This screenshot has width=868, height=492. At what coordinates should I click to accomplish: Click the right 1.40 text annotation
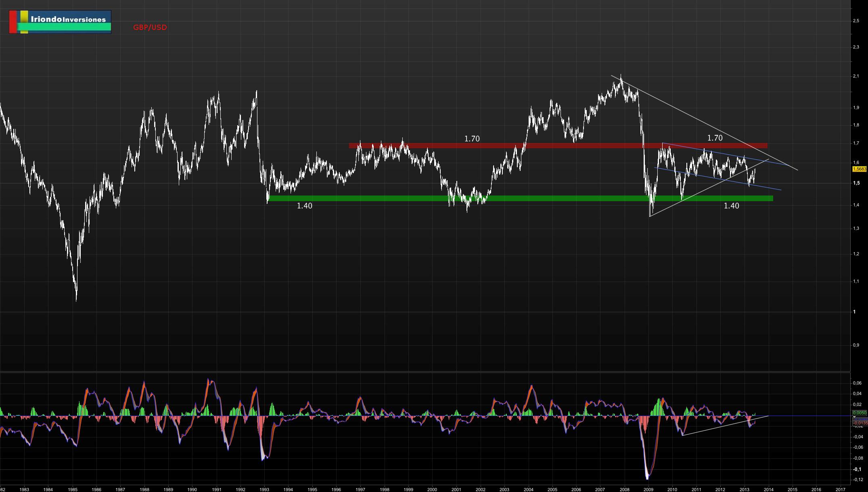pos(731,206)
